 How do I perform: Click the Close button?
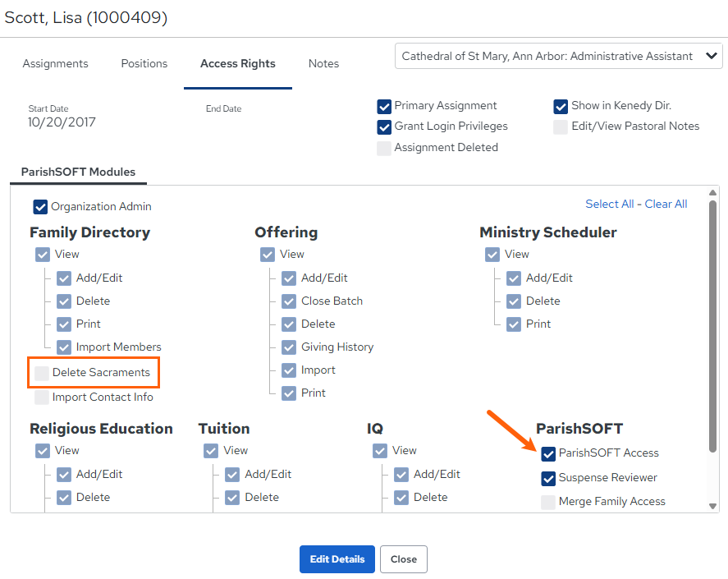click(404, 559)
